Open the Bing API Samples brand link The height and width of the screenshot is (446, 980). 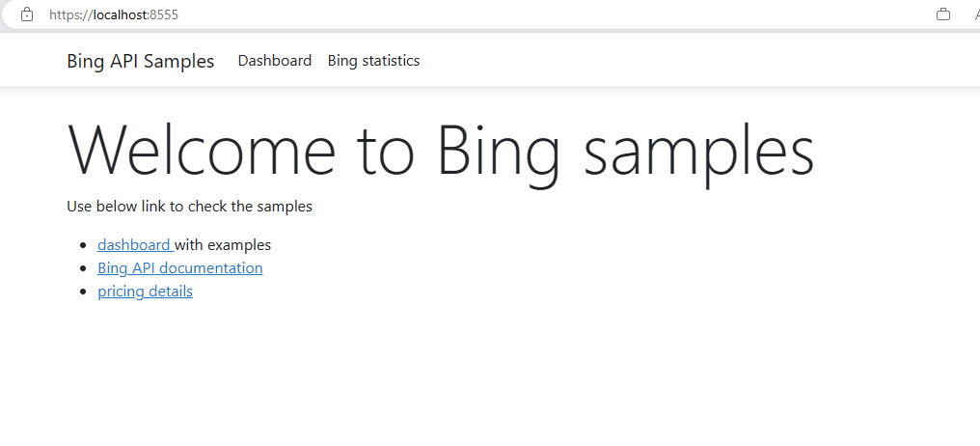point(141,61)
